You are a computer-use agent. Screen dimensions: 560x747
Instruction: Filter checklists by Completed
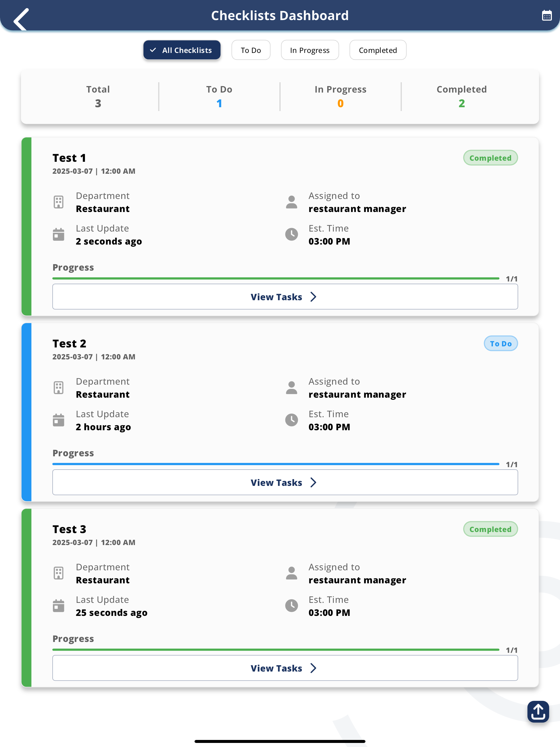[x=378, y=50]
